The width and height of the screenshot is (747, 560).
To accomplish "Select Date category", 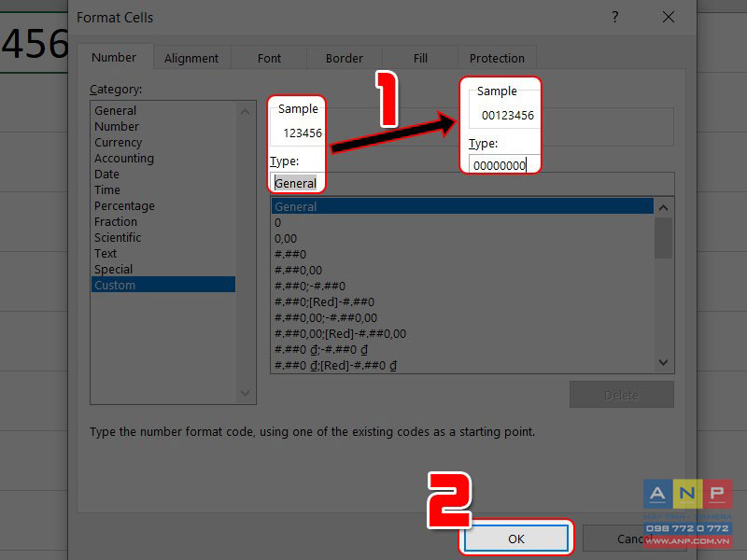I will (162, 174).
